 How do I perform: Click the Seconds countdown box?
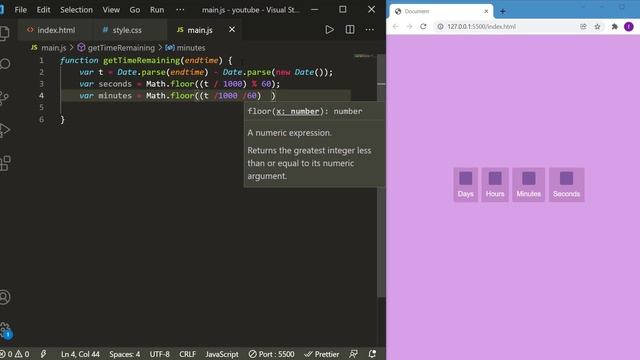point(566,184)
